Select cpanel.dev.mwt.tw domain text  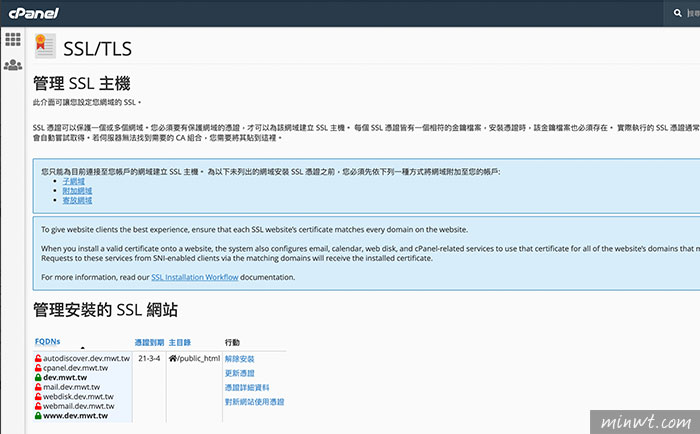[75, 368]
